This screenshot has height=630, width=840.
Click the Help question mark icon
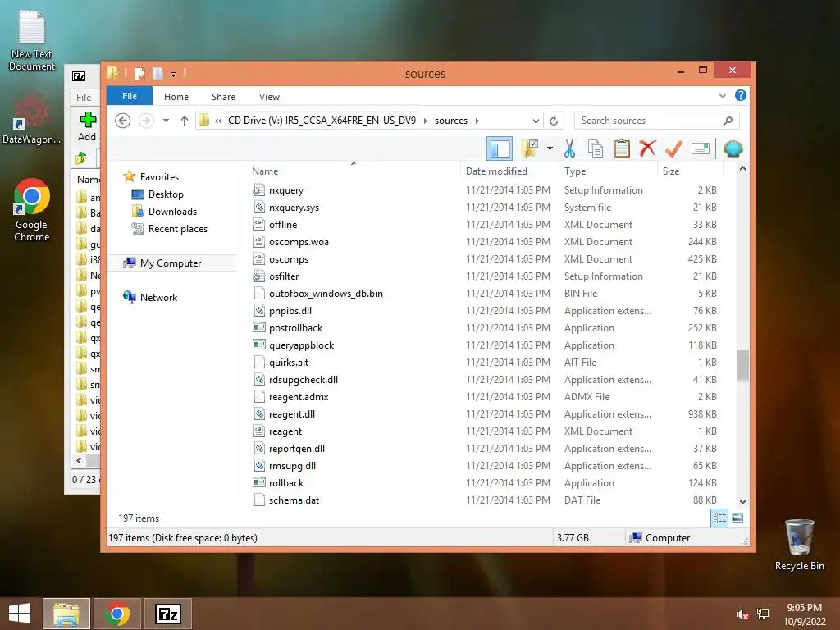tap(741, 95)
